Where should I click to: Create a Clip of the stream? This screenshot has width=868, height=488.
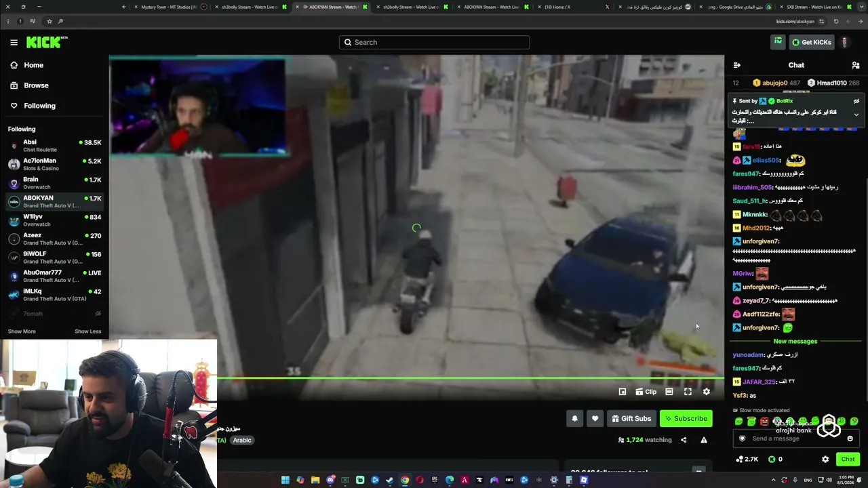(x=646, y=392)
